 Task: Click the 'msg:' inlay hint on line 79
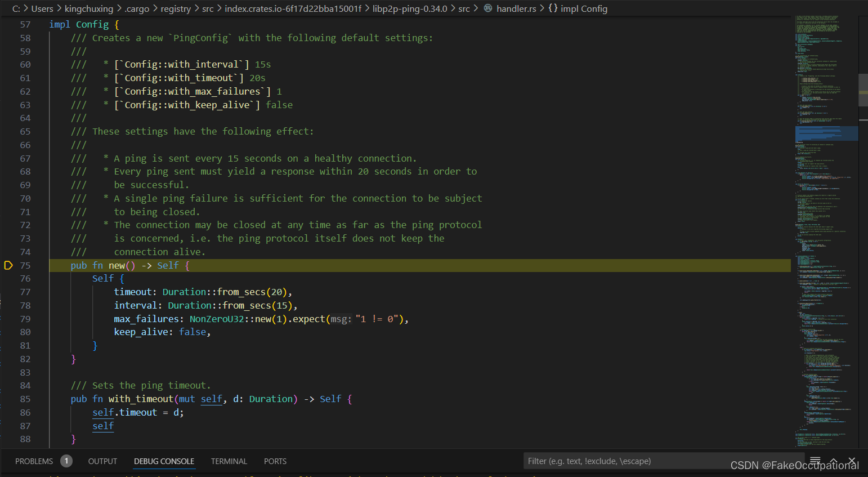click(341, 319)
